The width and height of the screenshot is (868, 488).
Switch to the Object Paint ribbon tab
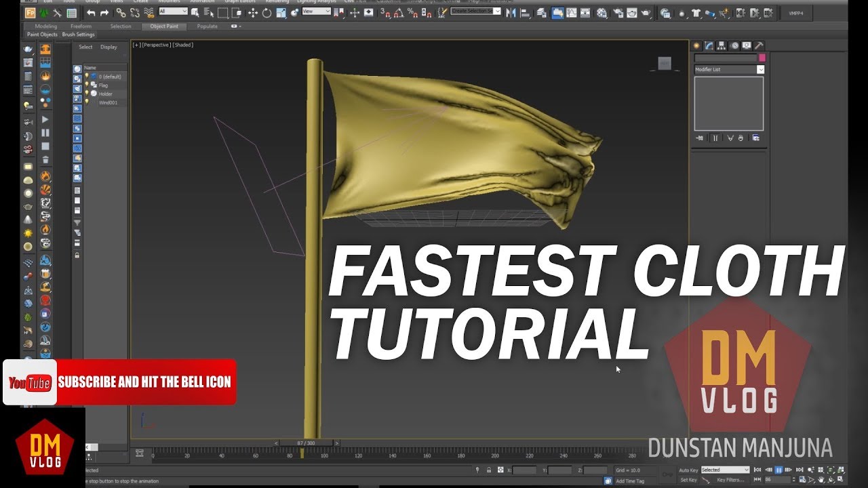point(164,26)
